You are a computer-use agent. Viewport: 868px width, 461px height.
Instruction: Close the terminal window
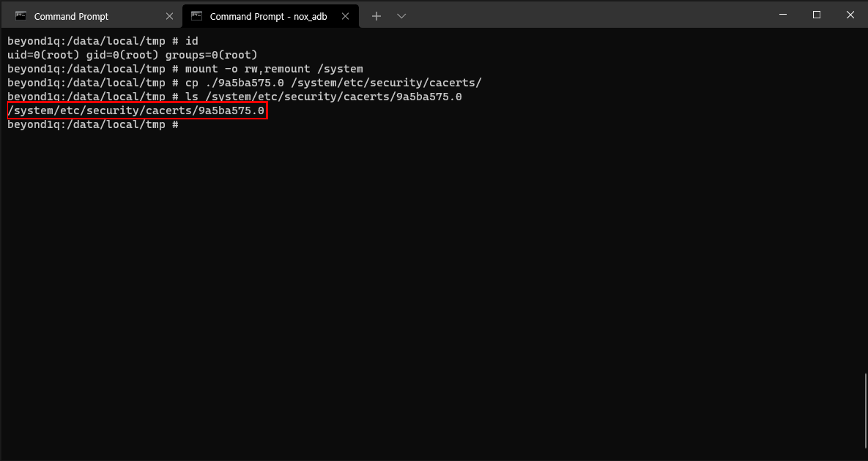(x=850, y=15)
